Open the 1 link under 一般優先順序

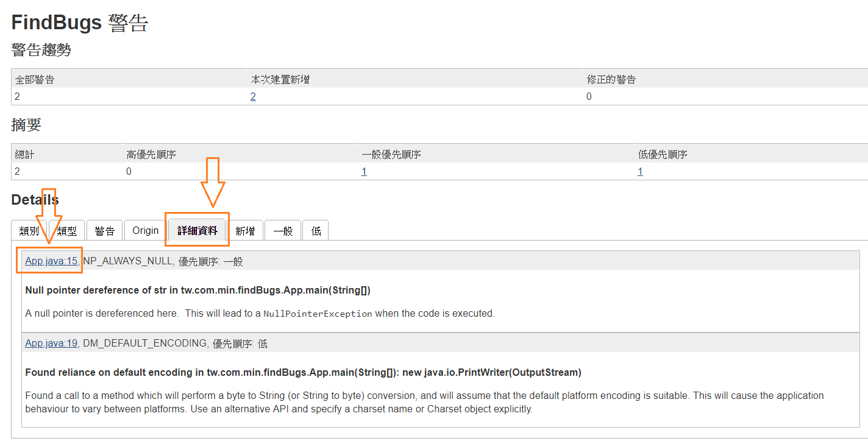click(364, 171)
